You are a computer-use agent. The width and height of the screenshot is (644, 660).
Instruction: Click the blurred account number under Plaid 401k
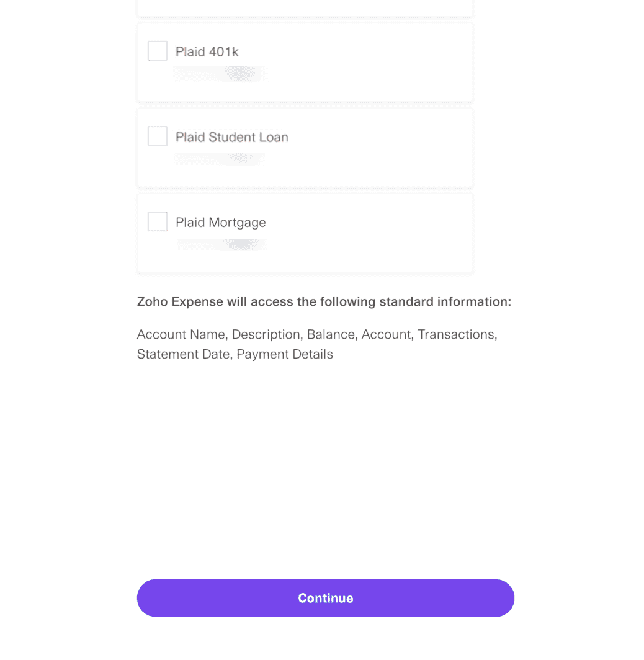220,74
